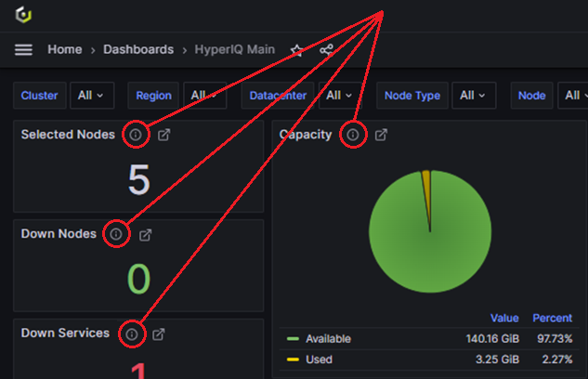The image size is (588, 379).
Task: Expand the Node Type All dropdown
Action: pyautogui.click(x=474, y=96)
